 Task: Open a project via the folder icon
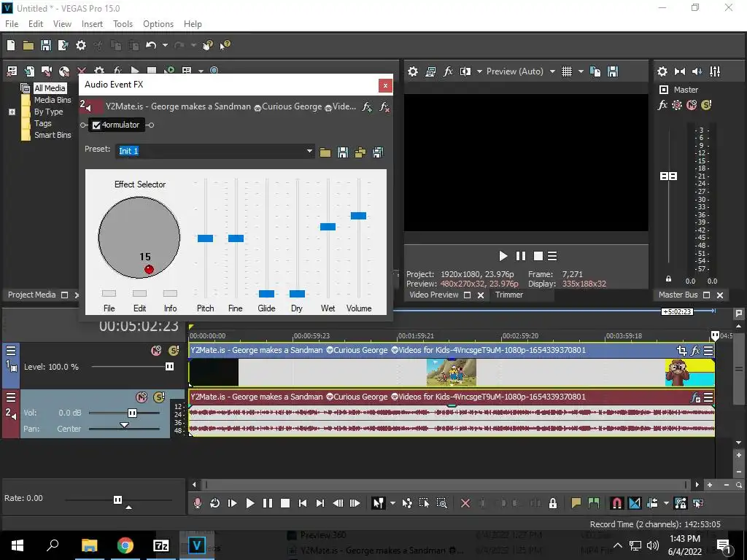click(x=28, y=45)
